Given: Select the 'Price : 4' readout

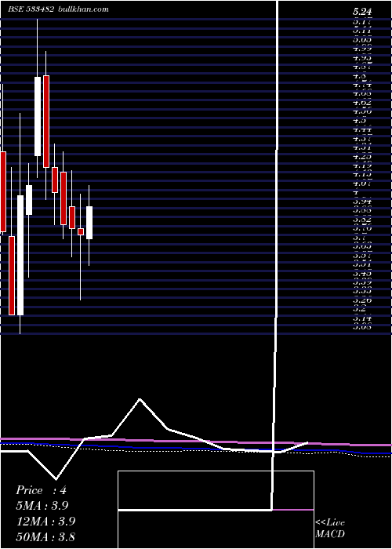Looking at the screenshot, I should point(41,490).
